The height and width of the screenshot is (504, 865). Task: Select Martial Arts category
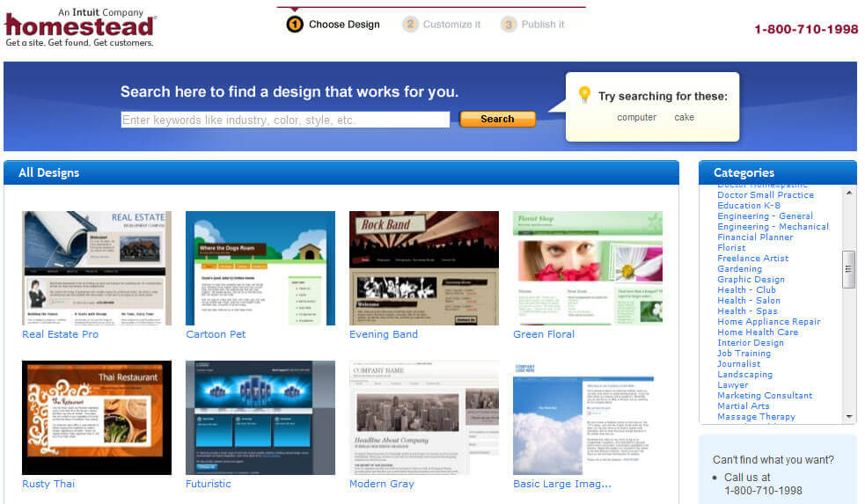point(743,405)
